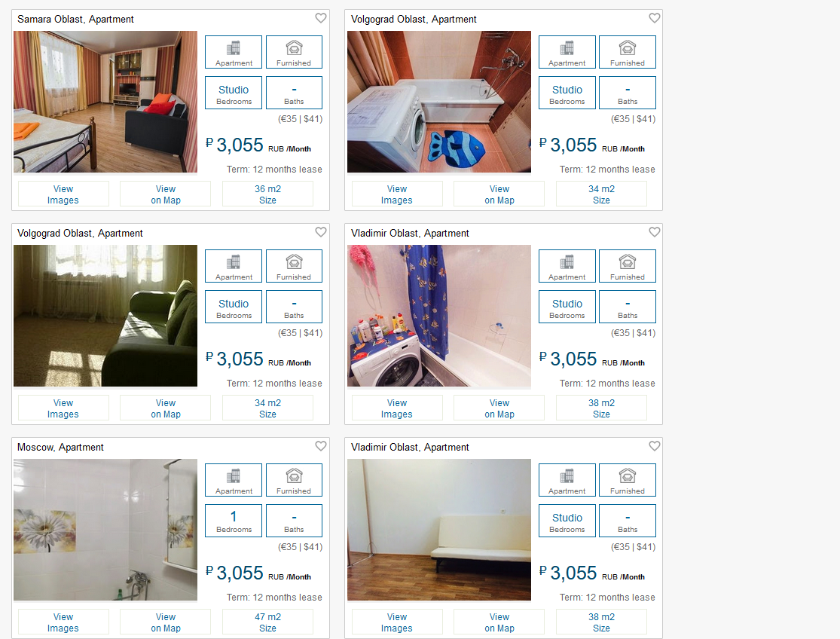Open Moscow, Apartment listing title
The width and height of the screenshot is (840, 639).
click(x=60, y=448)
